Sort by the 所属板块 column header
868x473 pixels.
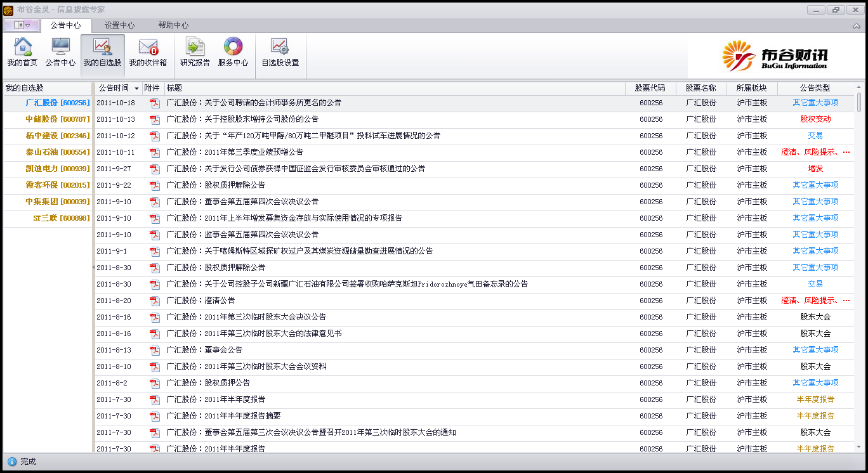(x=752, y=88)
